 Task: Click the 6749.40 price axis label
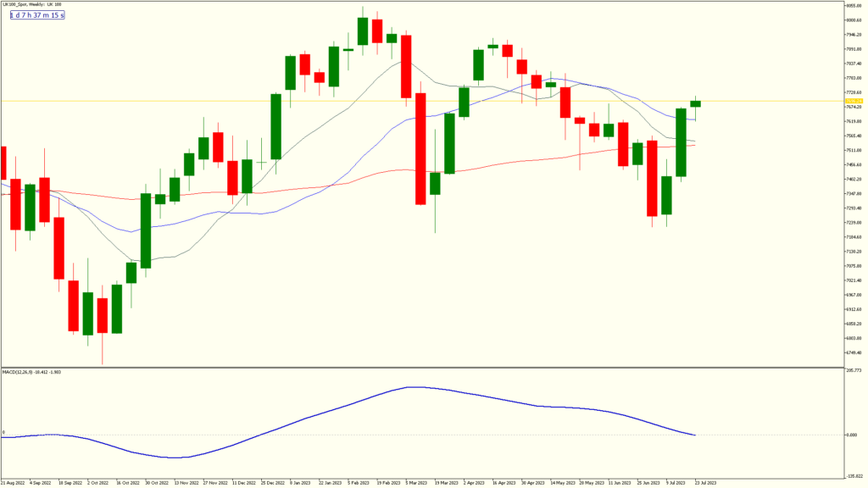[x=842, y=352]
